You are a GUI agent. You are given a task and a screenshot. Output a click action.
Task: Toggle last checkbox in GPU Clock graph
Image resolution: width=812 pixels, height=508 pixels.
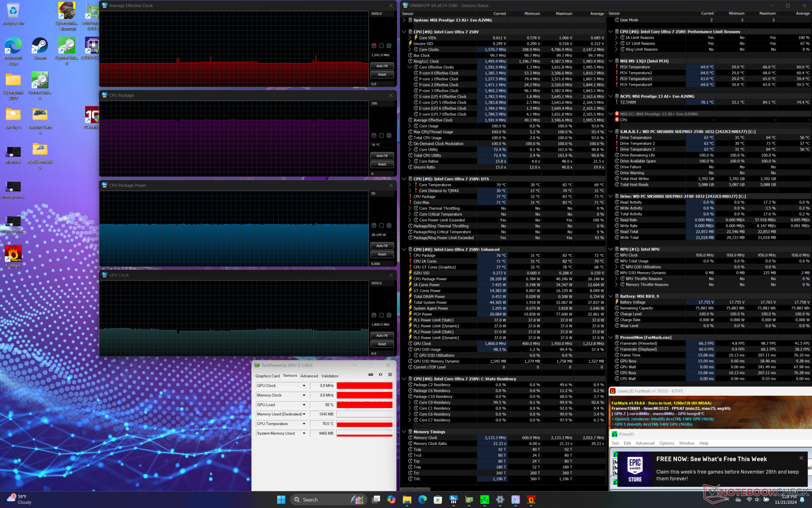389,315
